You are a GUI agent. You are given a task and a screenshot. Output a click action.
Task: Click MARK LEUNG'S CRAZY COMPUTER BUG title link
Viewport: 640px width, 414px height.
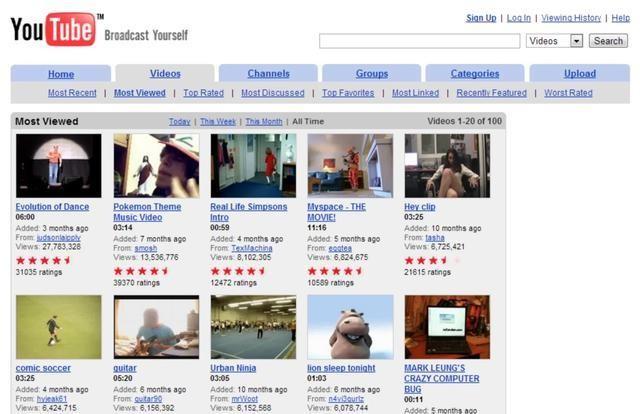[x=442, y=379]
